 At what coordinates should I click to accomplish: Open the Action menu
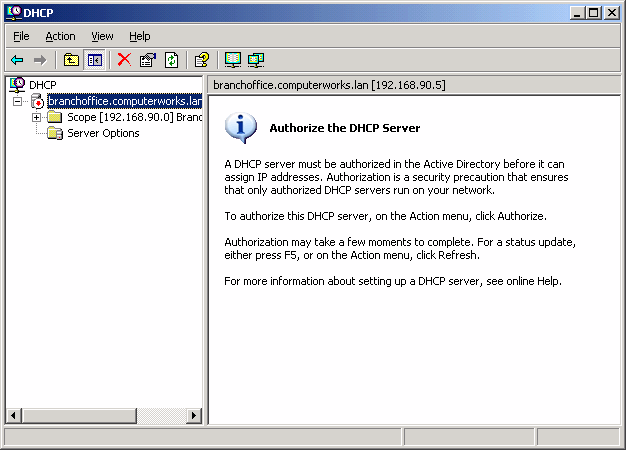pos(60,36)
